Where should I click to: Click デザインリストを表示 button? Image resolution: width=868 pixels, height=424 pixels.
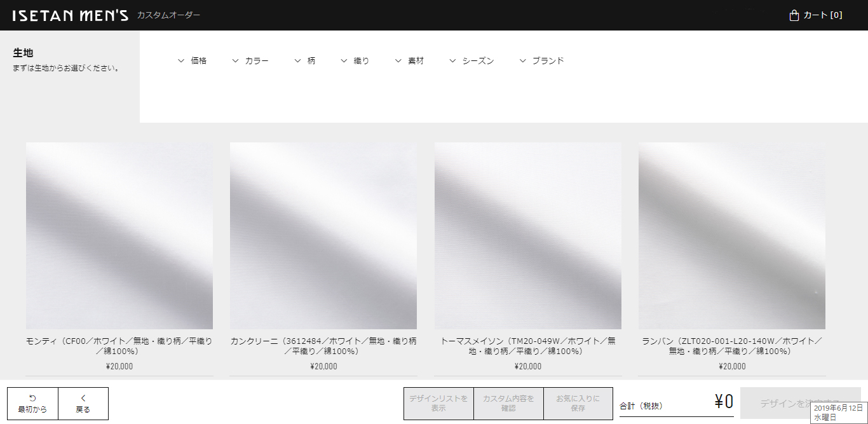click(x=438, y=404)
